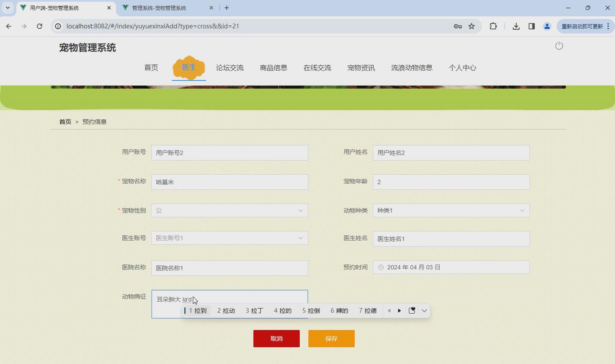Switch to the 论坛交流 navigation item

(x=230, y=67)
